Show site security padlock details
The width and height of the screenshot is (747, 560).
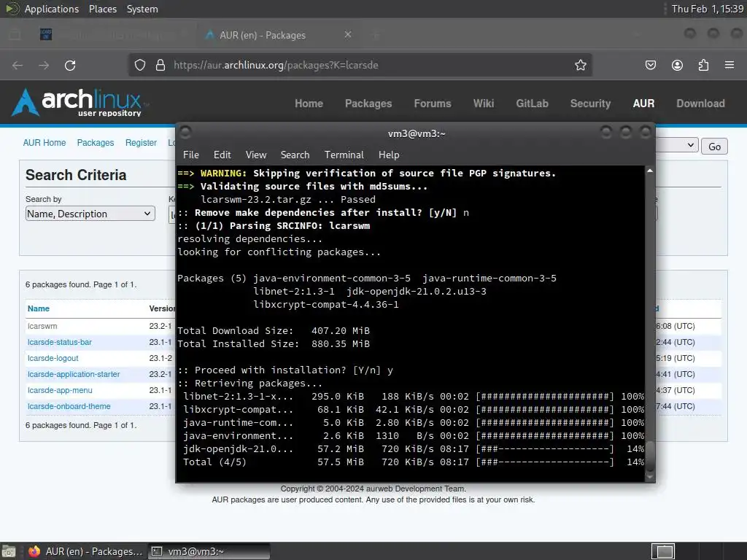(160, 65)
